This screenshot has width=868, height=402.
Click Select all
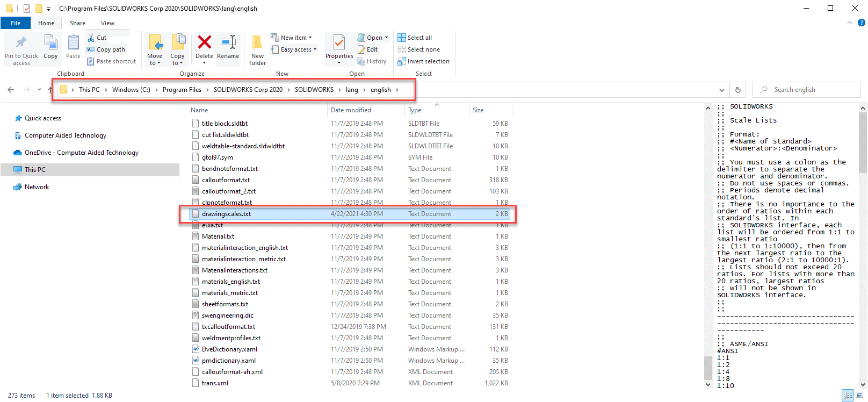tap(415, 38)
